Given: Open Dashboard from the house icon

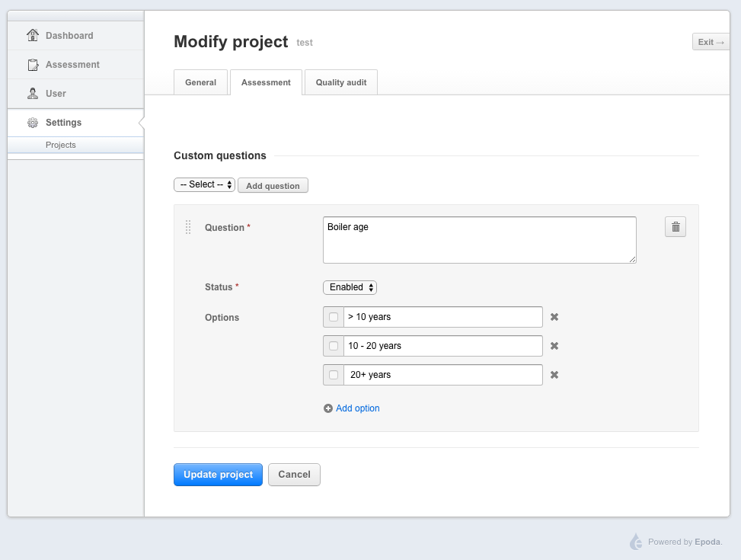Looking at the screenshot, I should (x=33, y=36).
